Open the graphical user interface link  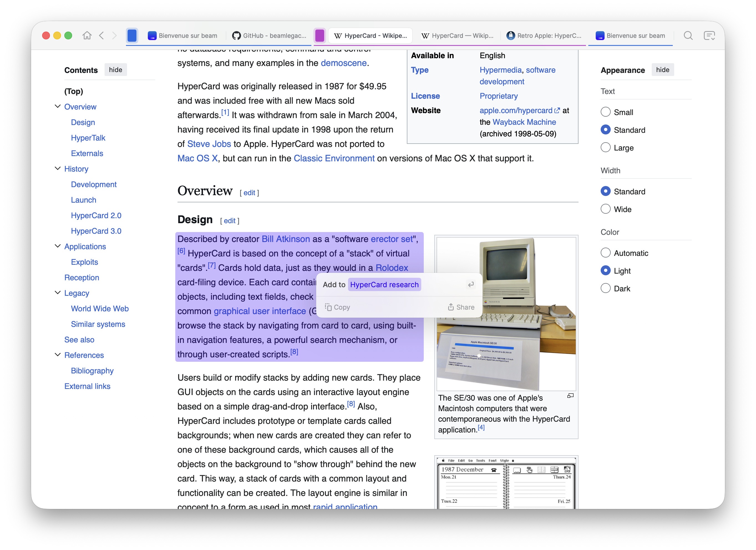coord(260,311)
